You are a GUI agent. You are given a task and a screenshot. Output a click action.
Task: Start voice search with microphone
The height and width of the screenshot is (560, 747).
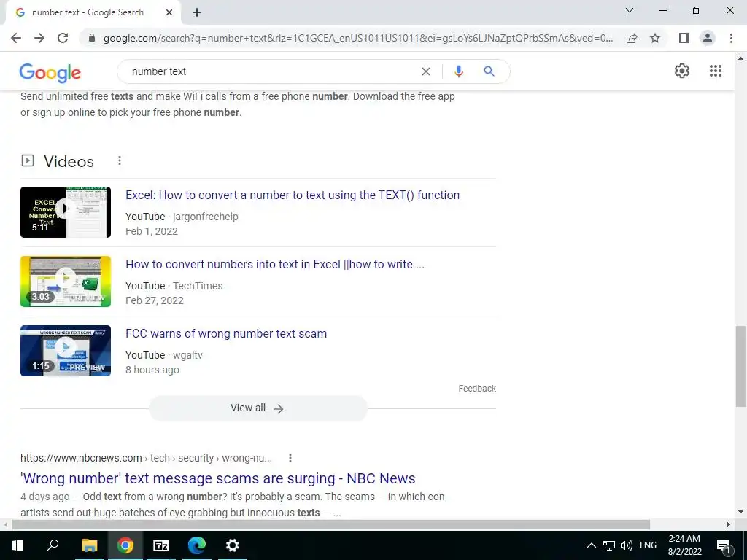click(458, 71)
